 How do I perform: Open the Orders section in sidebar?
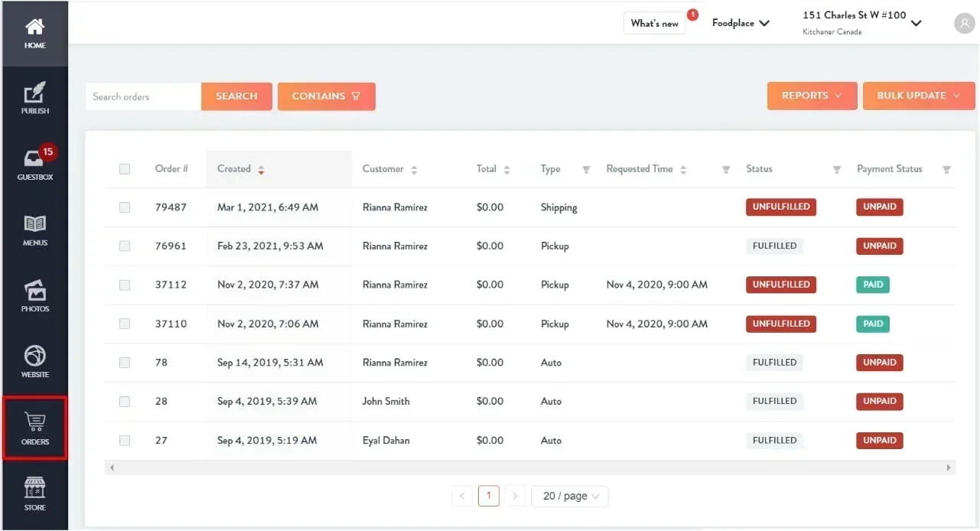(x=34, y=428)
